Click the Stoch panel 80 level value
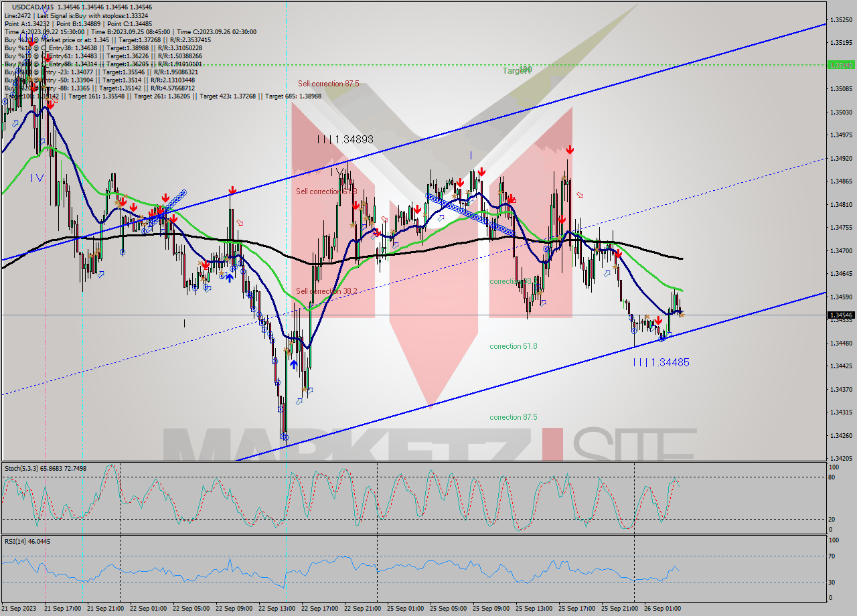This screenshot has width=857, height=616. tap(832, 477)
